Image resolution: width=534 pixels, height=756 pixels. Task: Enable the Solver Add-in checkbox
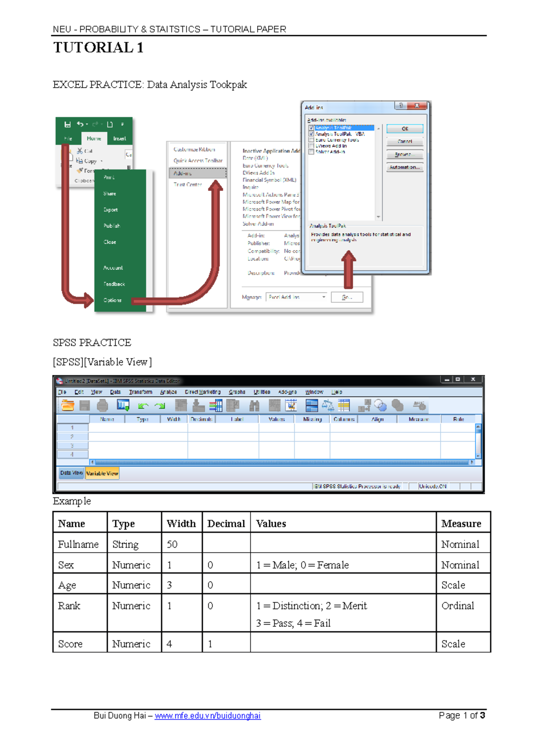pos(311,152)
